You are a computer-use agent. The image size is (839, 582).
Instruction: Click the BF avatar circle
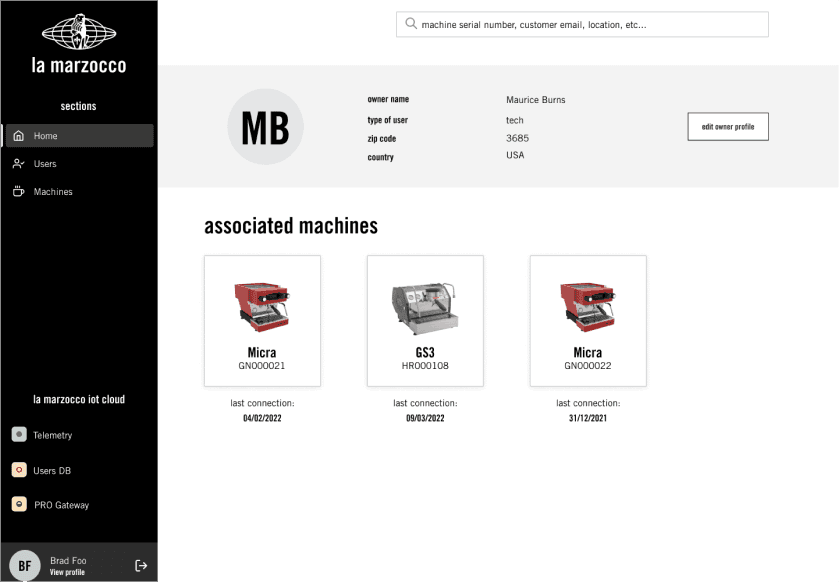(25, 565)
